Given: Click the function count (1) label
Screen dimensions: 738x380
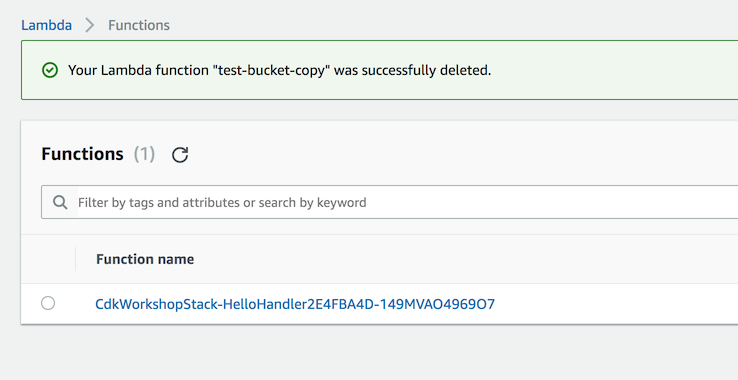Looking at the screenshot, I should point(144,154).
